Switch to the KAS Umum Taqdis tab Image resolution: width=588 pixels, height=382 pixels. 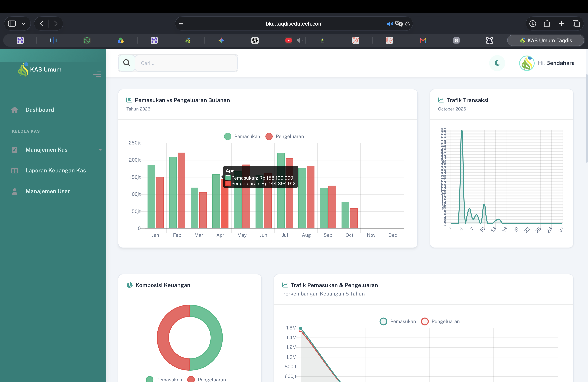coord(546,41)
